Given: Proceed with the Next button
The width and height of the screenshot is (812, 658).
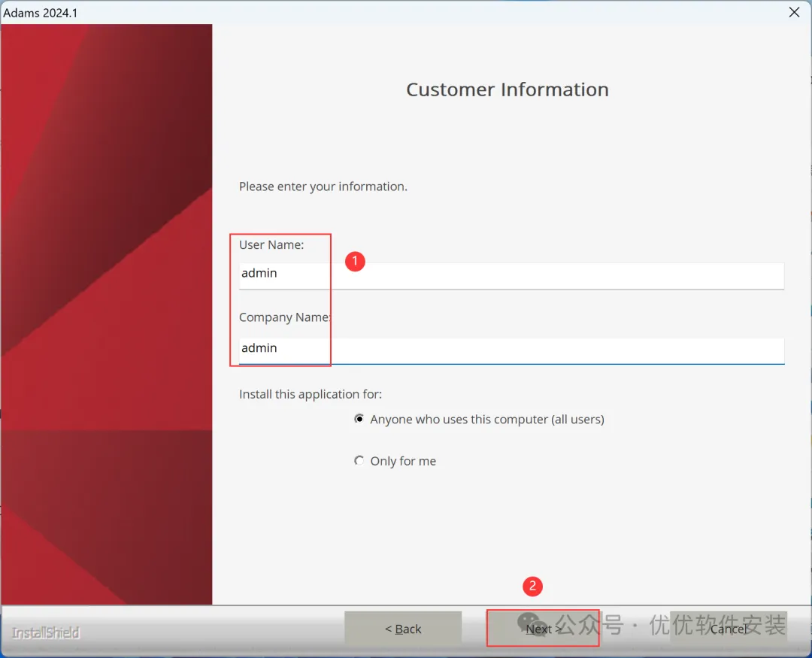Looking at the screenshot, I should 543,629.
